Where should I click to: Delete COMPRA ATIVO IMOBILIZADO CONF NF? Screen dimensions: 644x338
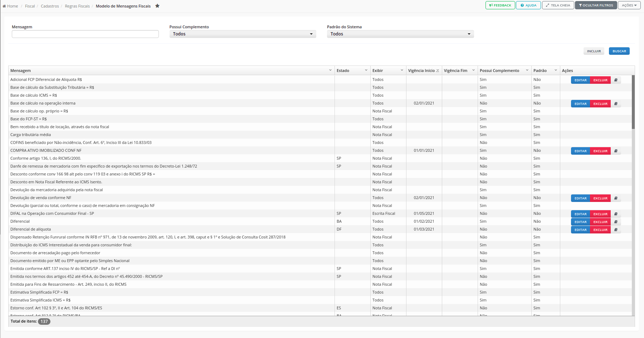click(x=600, y=151)
